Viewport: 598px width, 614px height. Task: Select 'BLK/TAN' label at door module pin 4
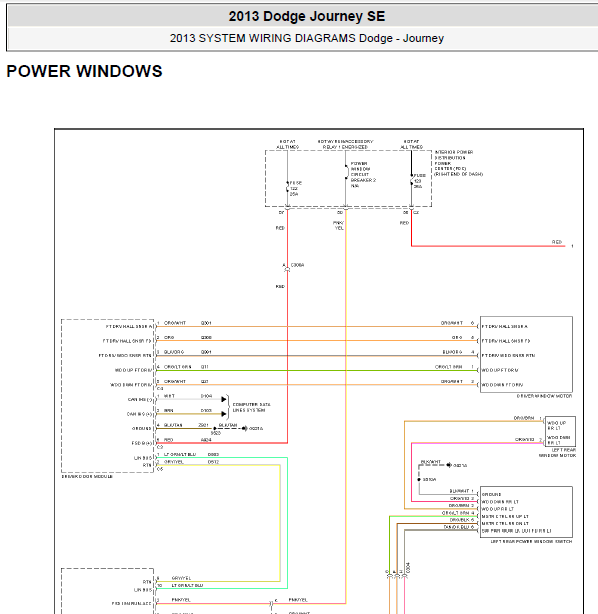(173, 425)
